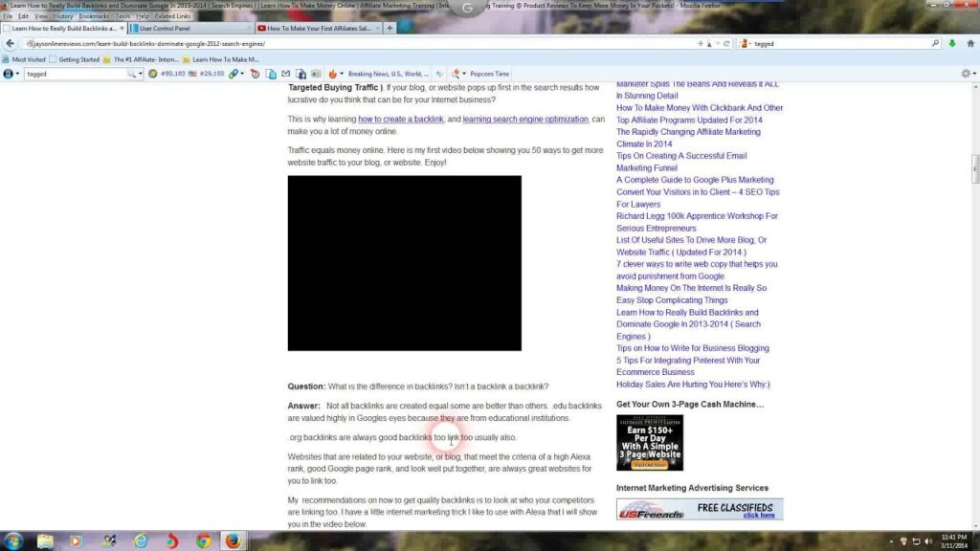Open the Most Visited bookmarks folder

coord(24,59)
